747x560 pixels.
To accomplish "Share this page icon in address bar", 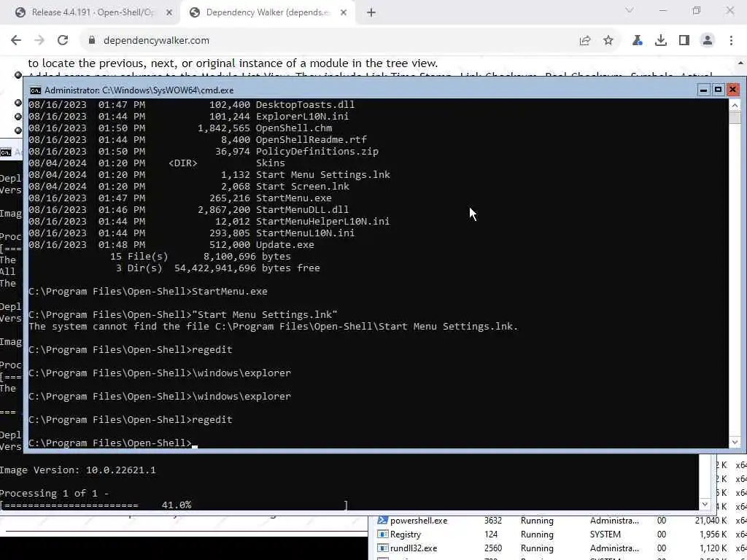I will coord(585,41).
